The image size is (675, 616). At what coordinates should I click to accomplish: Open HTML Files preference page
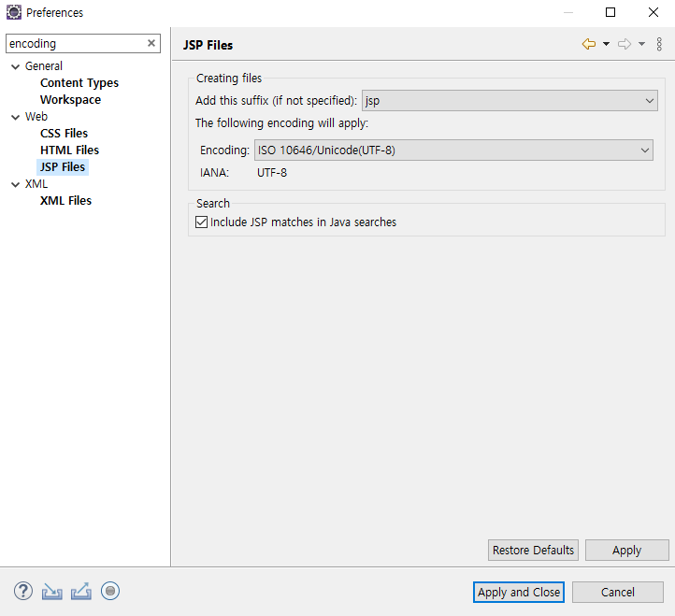pos(70,150)
